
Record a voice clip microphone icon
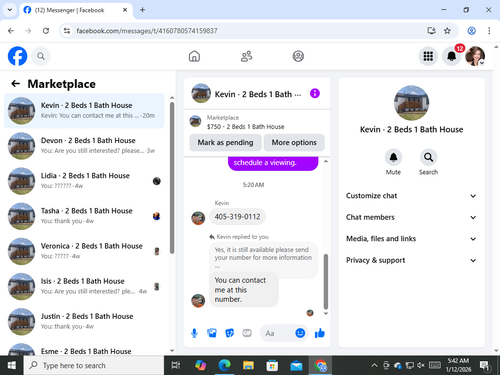coord(194,333)
